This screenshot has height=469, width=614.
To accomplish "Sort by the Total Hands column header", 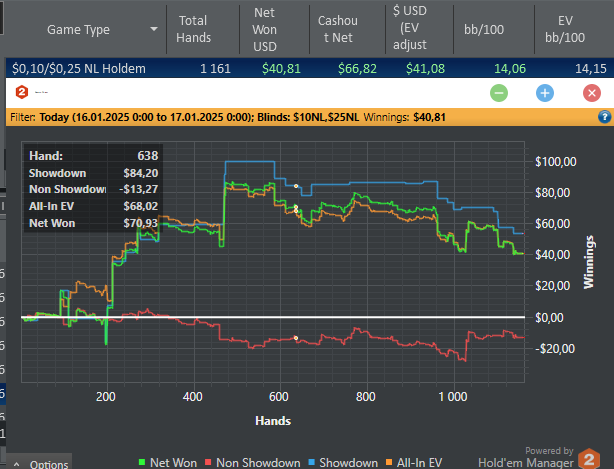I will tap(193, 29).
